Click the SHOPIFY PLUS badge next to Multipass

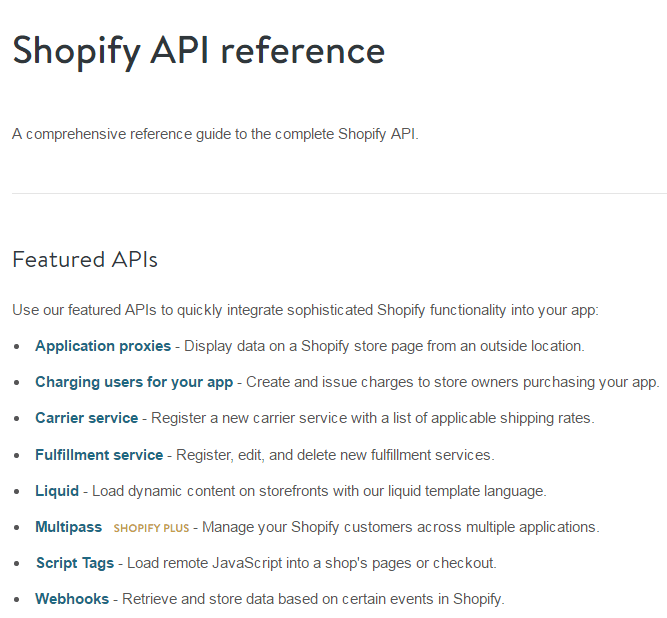coord(151,528)
